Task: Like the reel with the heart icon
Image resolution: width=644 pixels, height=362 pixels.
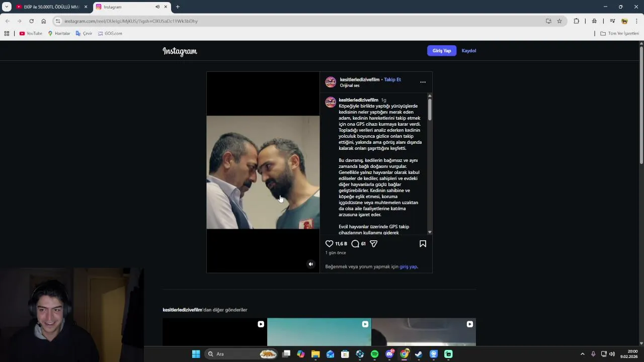Action: 329,244
